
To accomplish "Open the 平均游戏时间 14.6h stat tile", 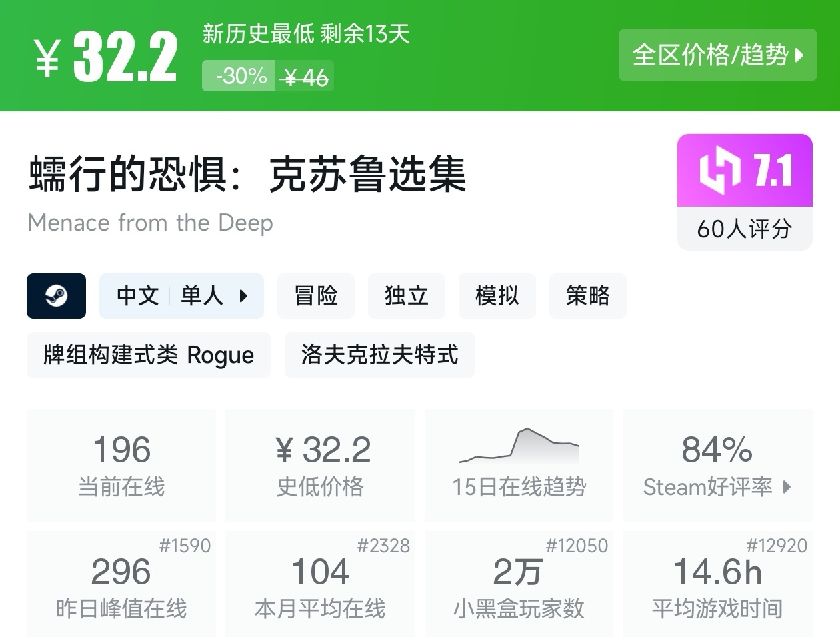I will (x=717, y=584).
